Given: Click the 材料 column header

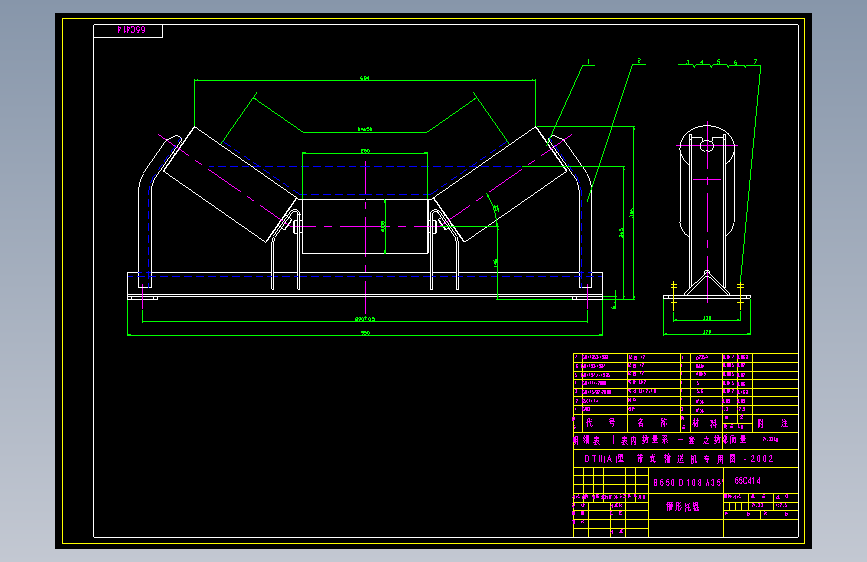Looking at the screenshot, I should (704, 423).
